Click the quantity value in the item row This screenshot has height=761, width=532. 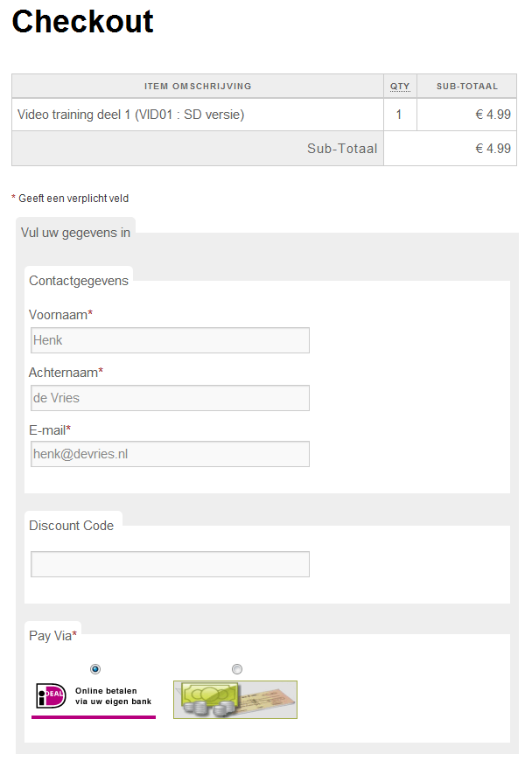(399, 115)
